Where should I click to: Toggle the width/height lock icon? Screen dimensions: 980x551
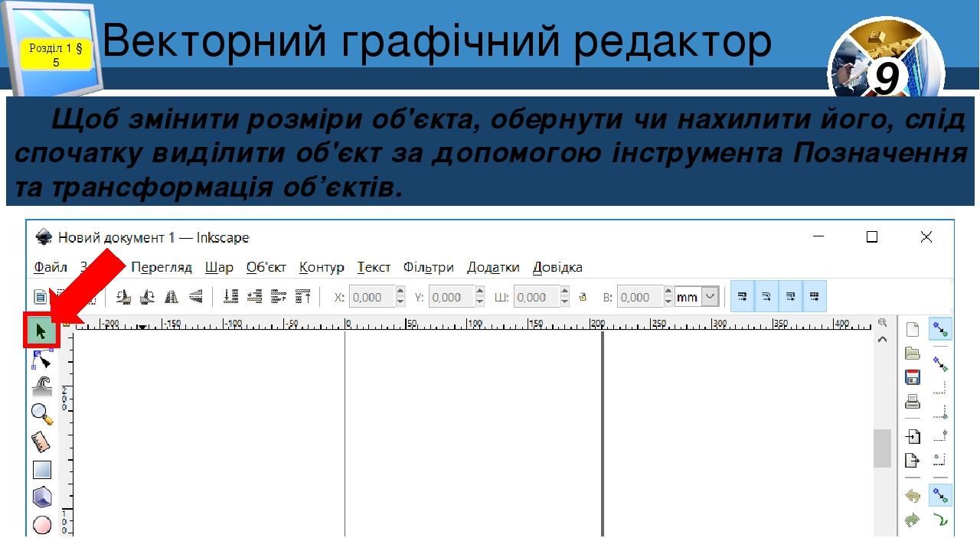point(582,297)
